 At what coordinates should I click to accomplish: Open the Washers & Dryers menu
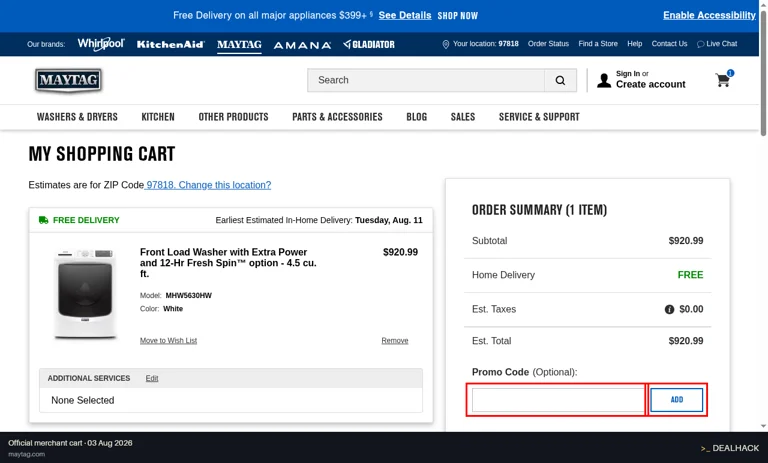coord(77,117)
